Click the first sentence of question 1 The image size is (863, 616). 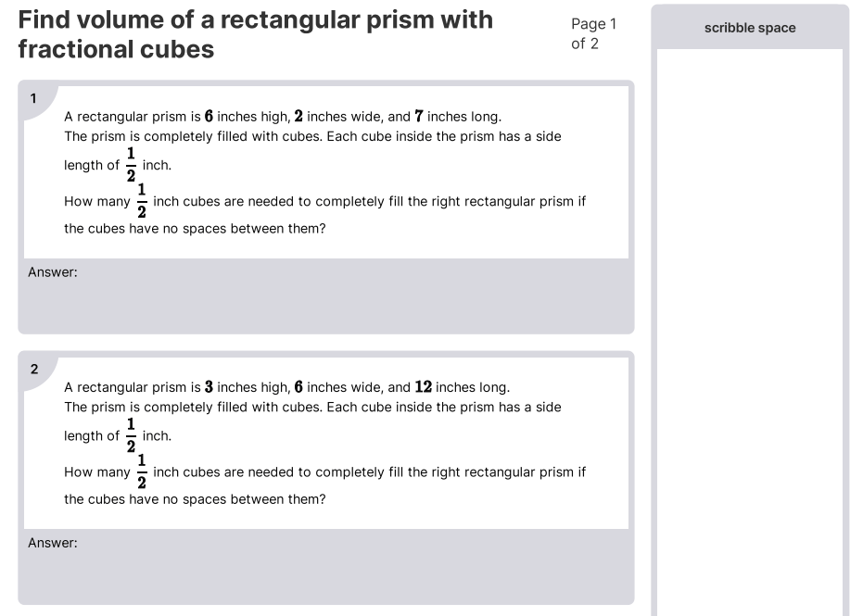click(x=282, y=117)
